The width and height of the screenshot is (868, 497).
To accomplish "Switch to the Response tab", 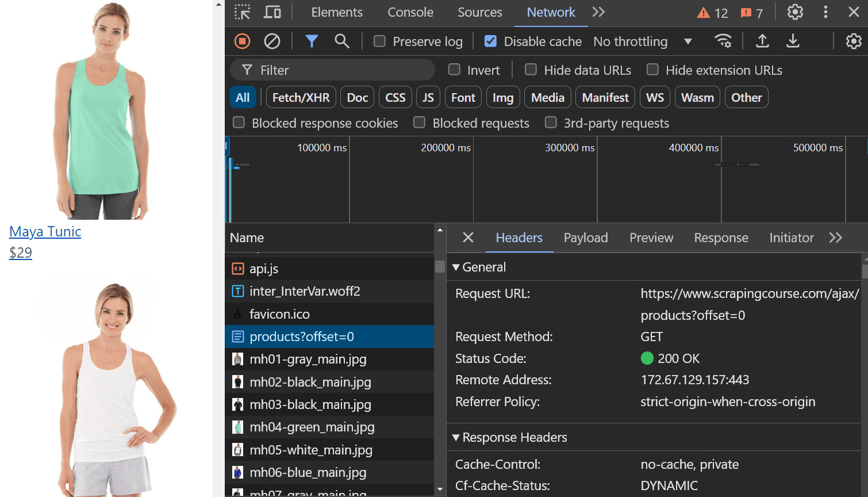I will 721,238.
